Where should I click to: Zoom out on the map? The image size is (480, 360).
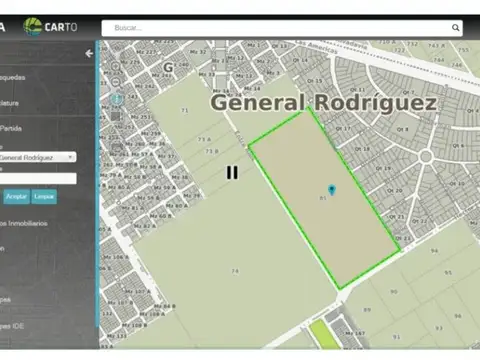coord(116,82)
